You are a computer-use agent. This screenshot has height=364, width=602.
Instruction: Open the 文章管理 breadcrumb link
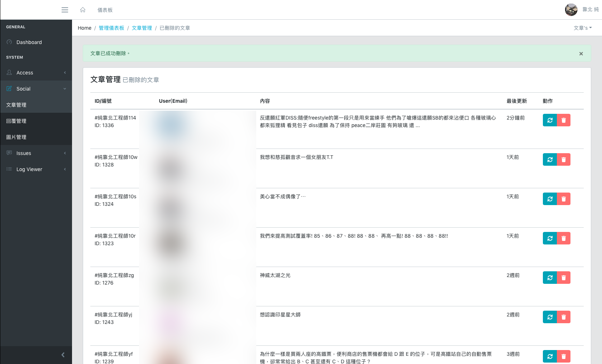pyautogui.click(x=142, y=28)
